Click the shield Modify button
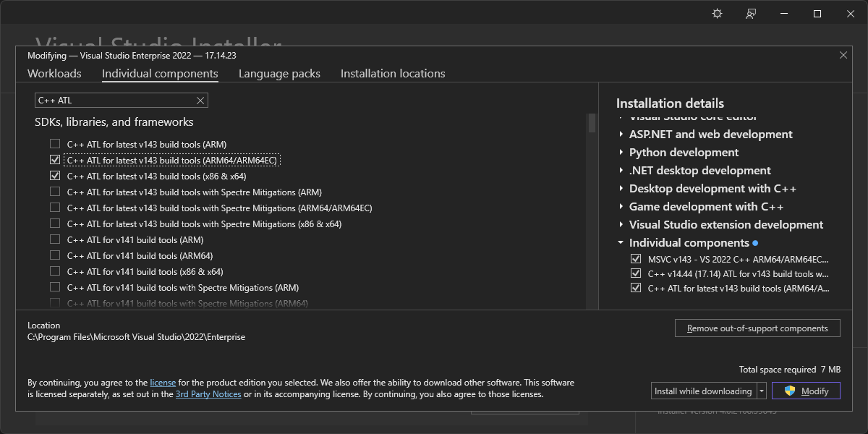Screen dimensions: 868x434 [x=806, y=391]
